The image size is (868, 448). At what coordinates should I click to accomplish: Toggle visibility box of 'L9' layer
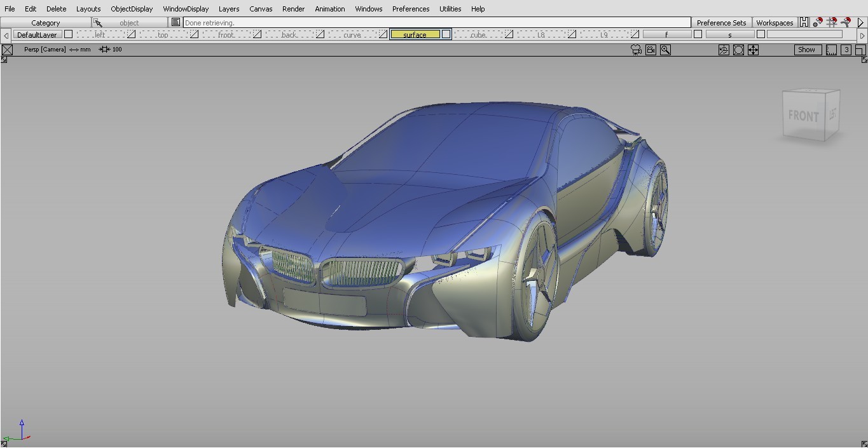tap(635, 34)
